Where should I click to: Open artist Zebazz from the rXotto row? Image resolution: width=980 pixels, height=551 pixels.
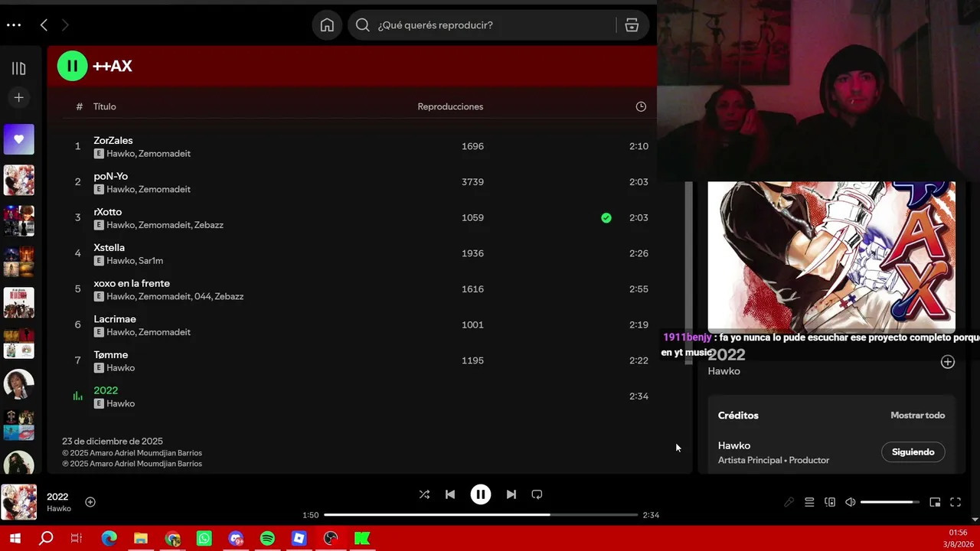click(x=209, y=225)
